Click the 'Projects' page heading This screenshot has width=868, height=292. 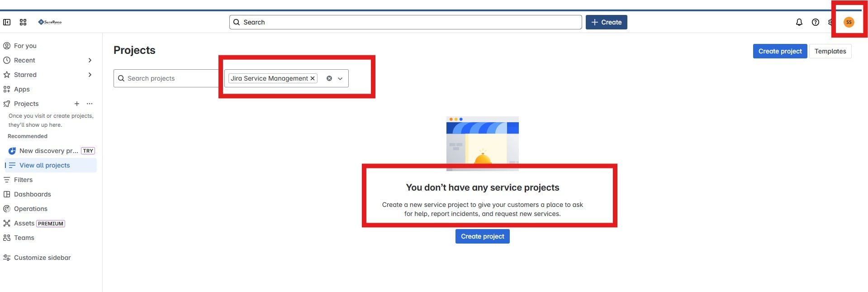click(134, 50)
